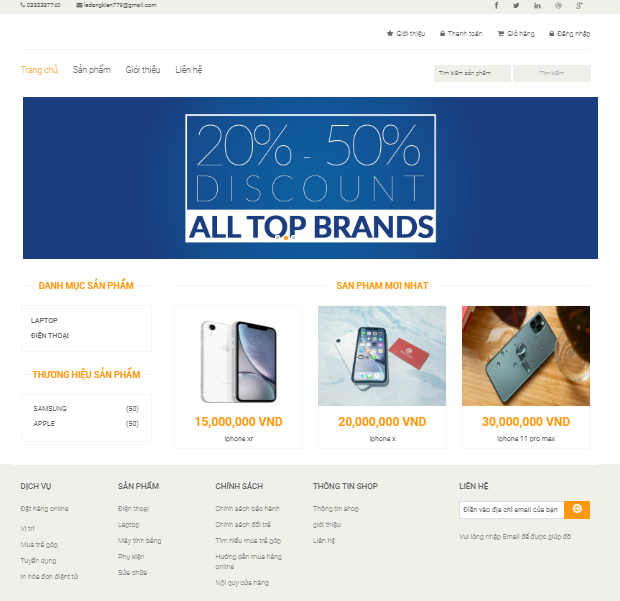Screen dimensions: 620x601
Task: Click the orange email submit arrow icon
Action: click(x=577, y=509)
